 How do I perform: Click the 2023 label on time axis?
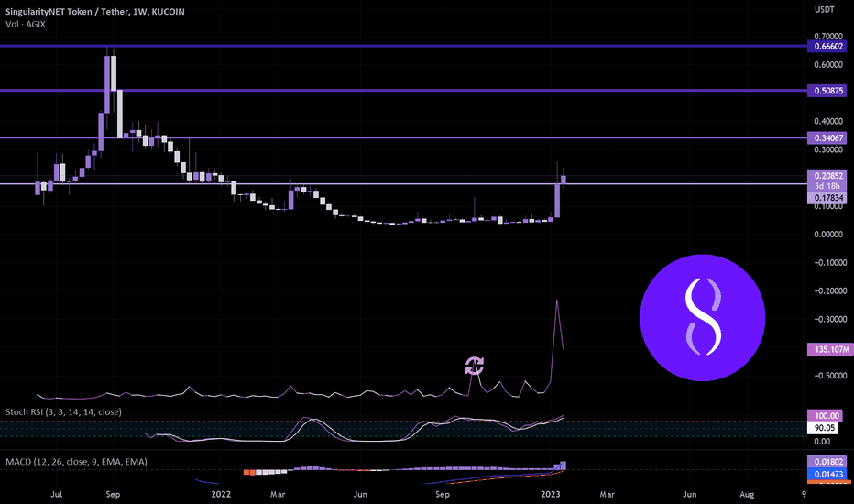coord(550,494)
